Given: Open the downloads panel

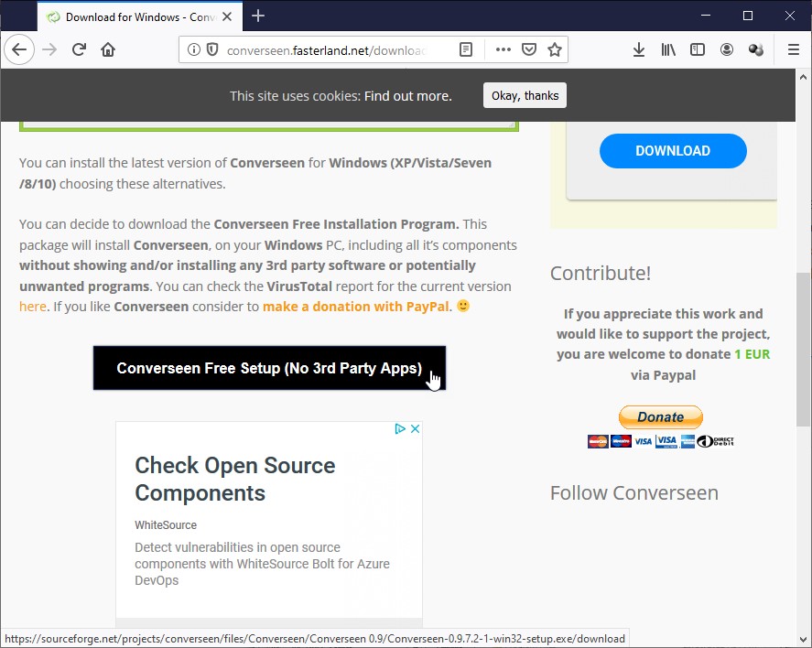Looking at the screenshot, I should [x=639, y=49].
